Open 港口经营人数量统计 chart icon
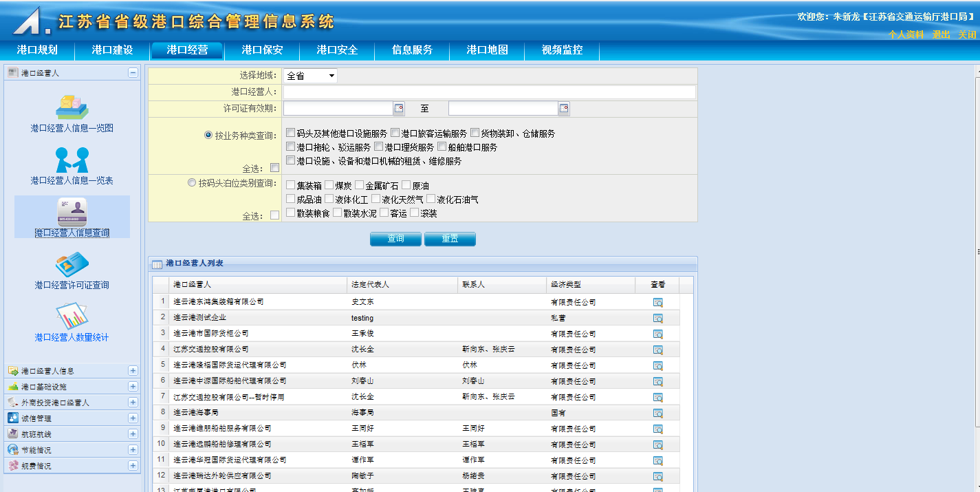The height and width of the screenshot is (492, 980). tap(72, 317)
